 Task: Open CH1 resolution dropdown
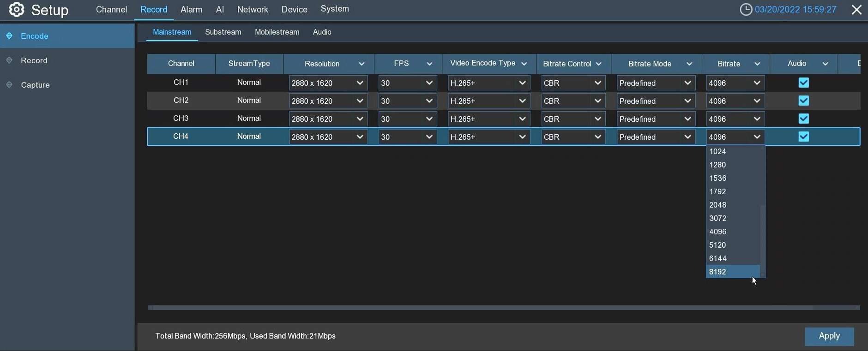coord(328,83)
